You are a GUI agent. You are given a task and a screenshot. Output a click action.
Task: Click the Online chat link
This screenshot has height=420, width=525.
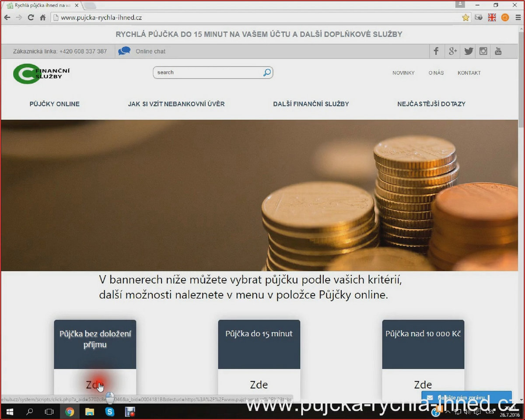click(150, 51)
